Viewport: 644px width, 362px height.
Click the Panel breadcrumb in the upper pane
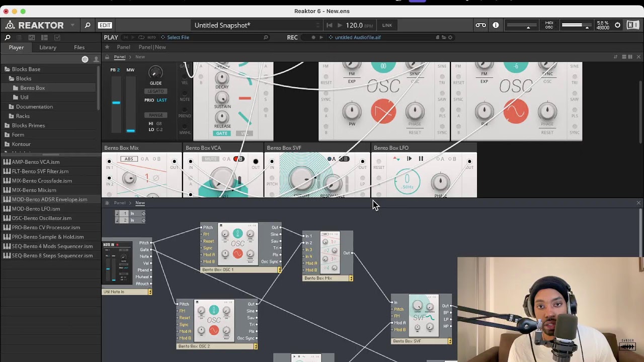(x=120, y=57)
